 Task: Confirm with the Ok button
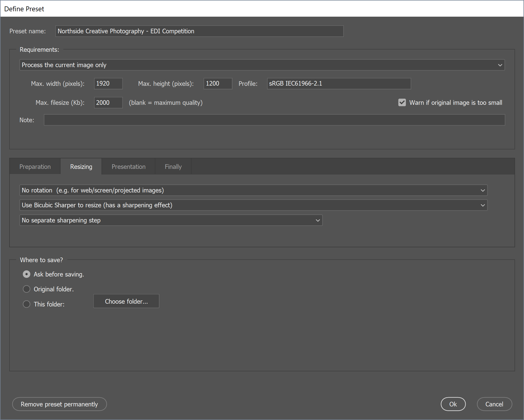tap(453, 404)
